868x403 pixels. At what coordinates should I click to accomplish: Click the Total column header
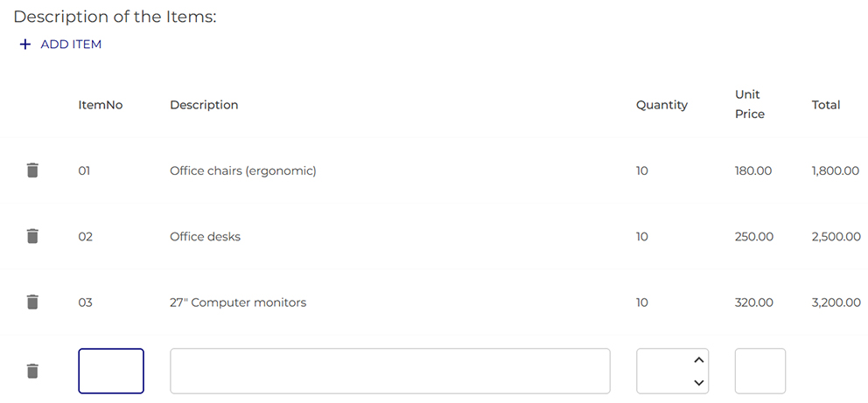[x=826, y=105]
